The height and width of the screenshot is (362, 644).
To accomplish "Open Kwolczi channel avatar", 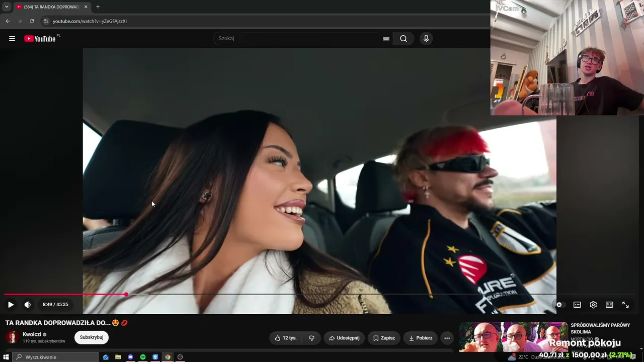I will point(12,337).
